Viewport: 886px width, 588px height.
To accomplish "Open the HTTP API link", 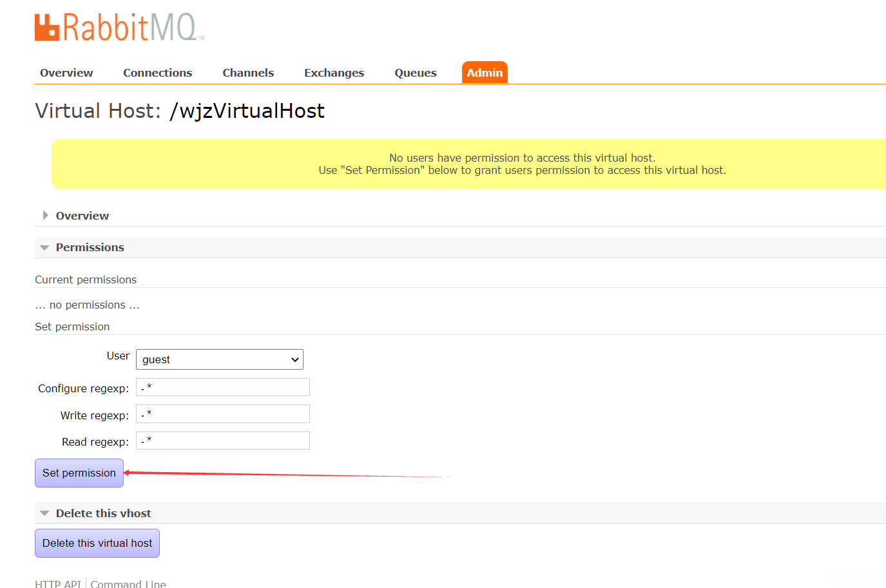I will 58,584.
